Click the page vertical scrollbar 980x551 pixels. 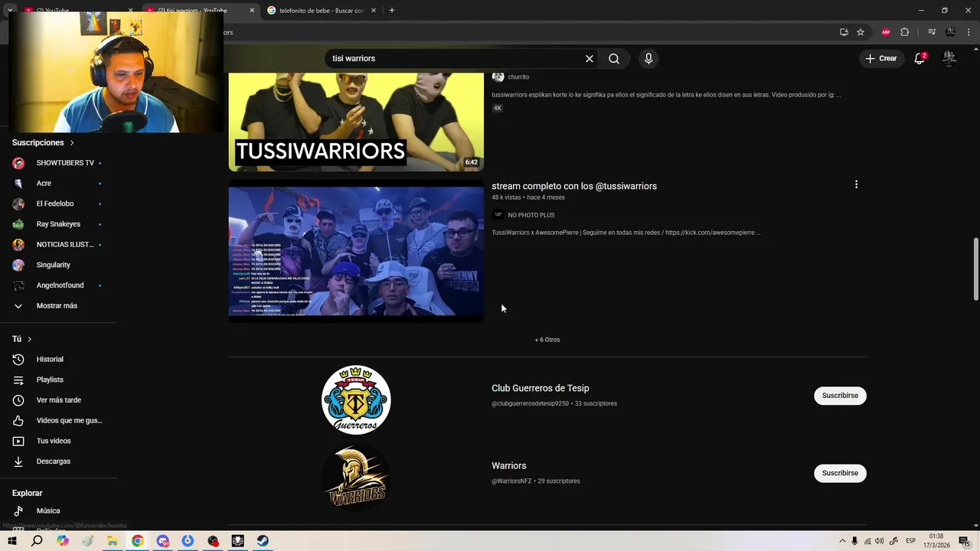(x=975, y=269)
